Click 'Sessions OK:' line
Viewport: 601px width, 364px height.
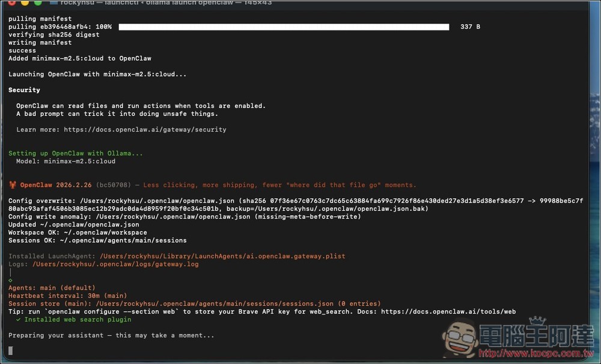pos(97,240)
